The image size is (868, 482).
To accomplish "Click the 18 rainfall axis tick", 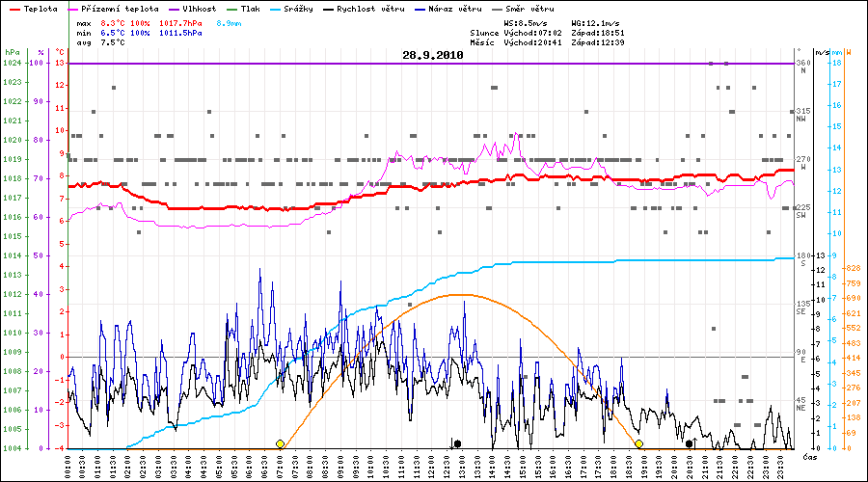I will (x=837, y=63).
